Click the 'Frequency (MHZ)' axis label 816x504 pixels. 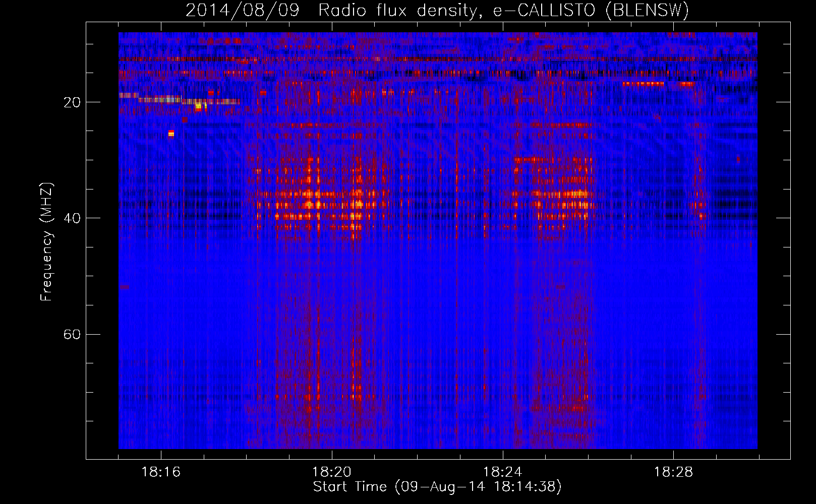pyautogui.click(x=46, y=242)
